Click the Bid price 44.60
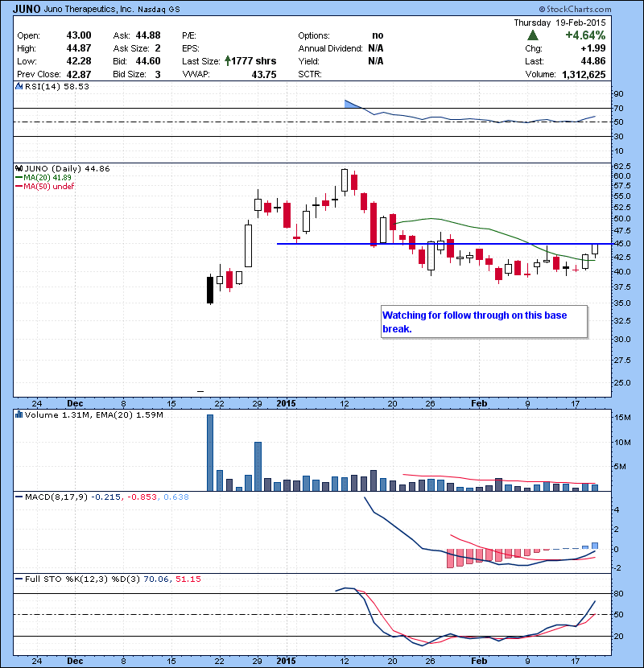644x668 pixels. coord(148,61)
